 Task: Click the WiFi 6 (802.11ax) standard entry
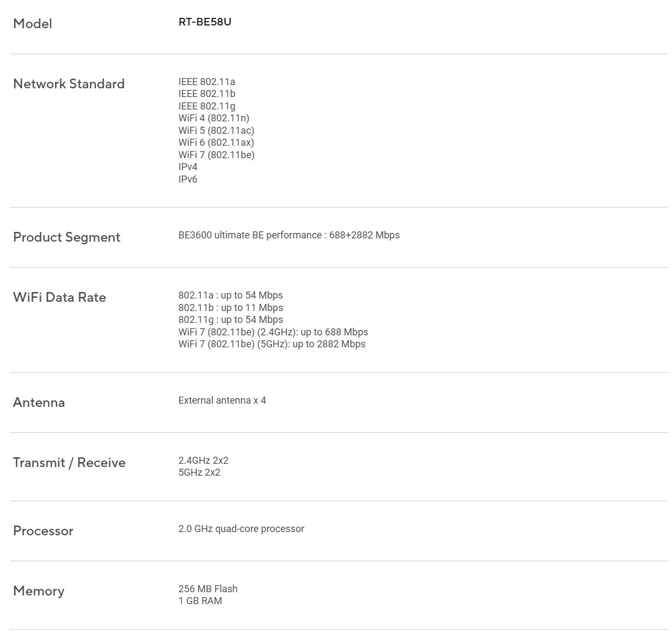coord(216,142)
